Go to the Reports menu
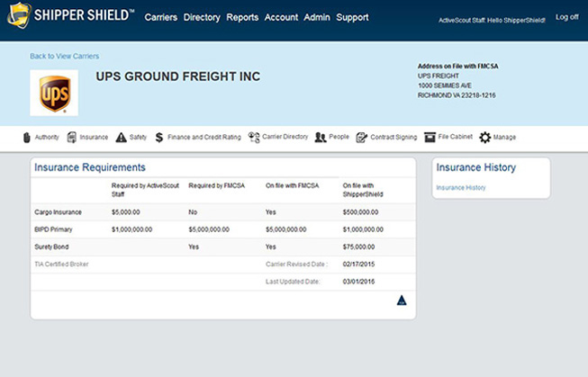This screenshot has height=377, width=588. point(242,17)
